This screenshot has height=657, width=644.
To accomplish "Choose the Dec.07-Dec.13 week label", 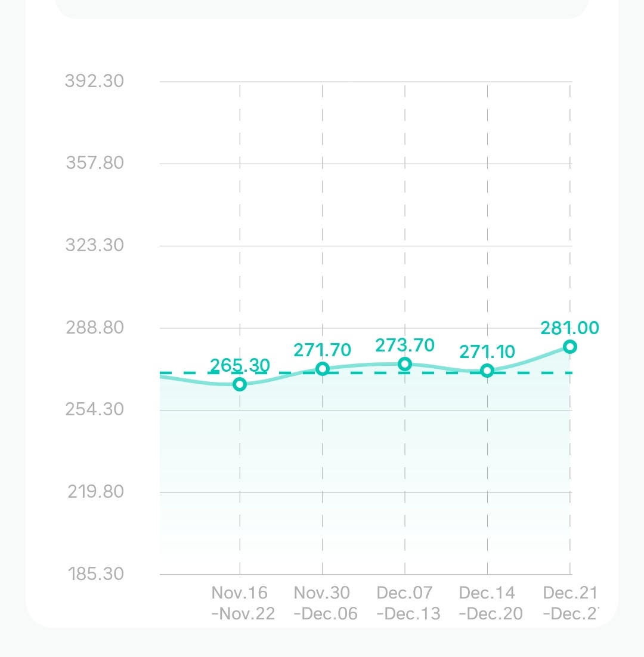I will [x=408, y=603].
